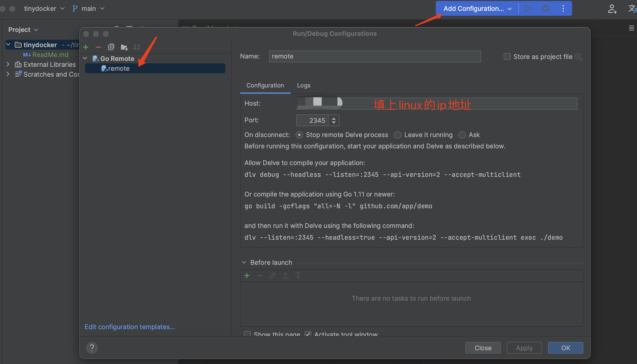Click the move into new folder icon
The image size is (637, 364).
pyautogui.click(x=124, y=47)
